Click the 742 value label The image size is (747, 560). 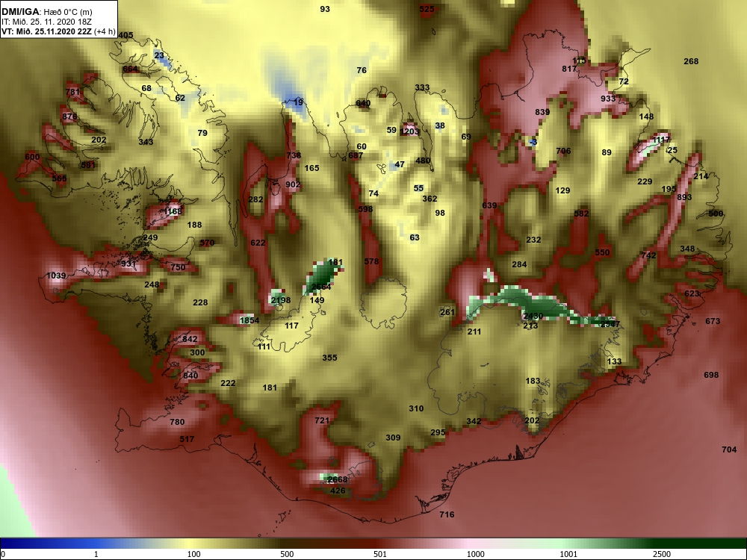point(649,255)
